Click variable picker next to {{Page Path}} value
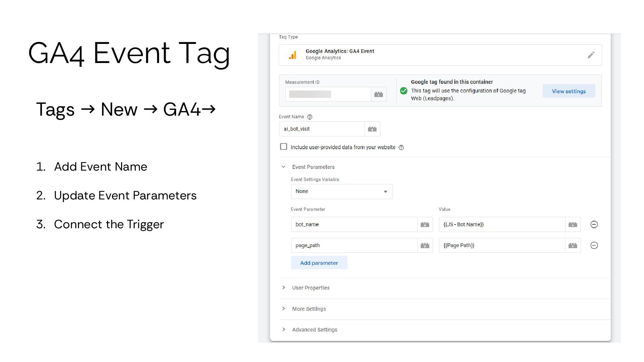Screen dimensions: 644x362 [573, 246]
